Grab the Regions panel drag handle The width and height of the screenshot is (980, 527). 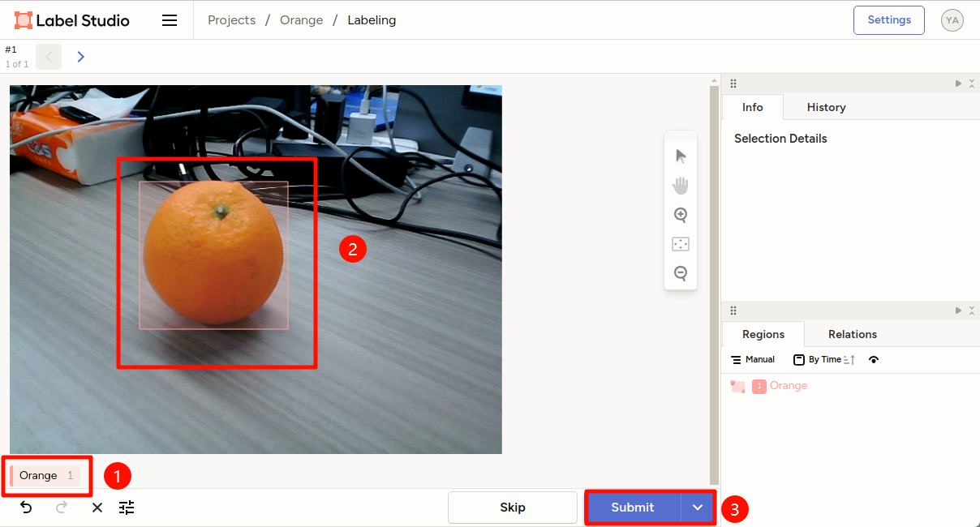pyautogui.click(x=733, y=311)
